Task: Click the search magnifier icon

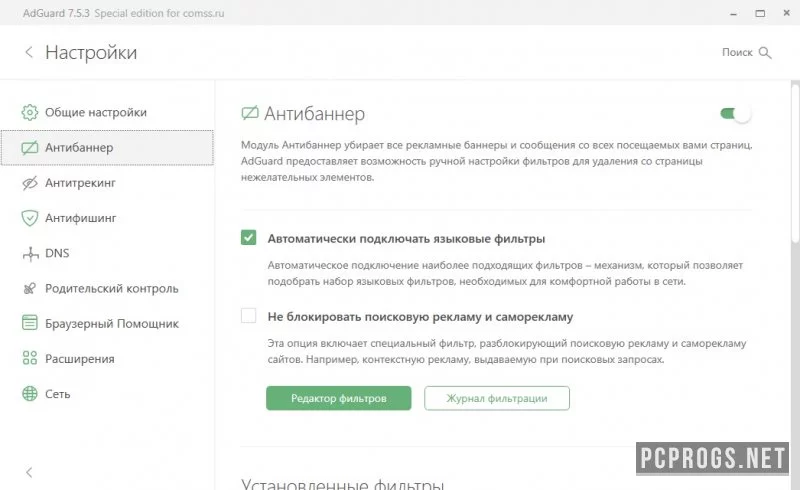Action: pos(765,52)
